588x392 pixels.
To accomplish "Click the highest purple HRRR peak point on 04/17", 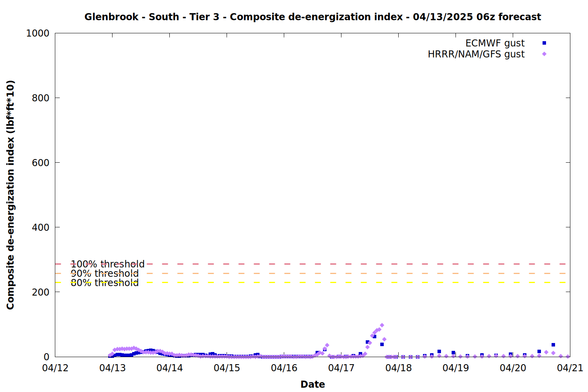I will 382,325.
